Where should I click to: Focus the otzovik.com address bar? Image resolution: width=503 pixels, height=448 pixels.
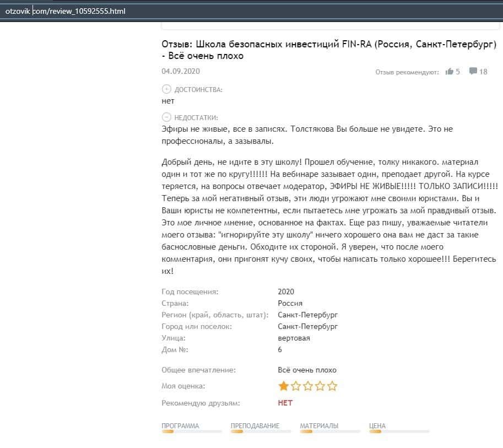[x=220, y=10]
